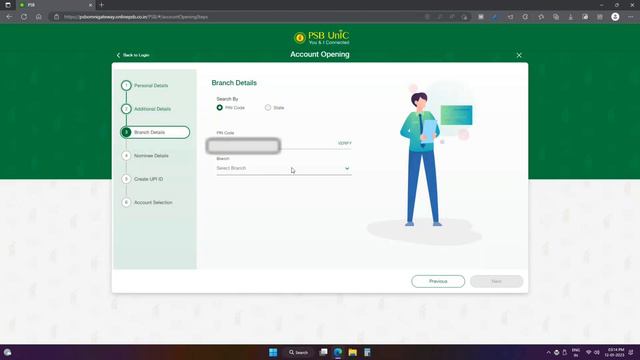
Task: Open the tab actions menu icon
Action: click(x=8, y=5)
